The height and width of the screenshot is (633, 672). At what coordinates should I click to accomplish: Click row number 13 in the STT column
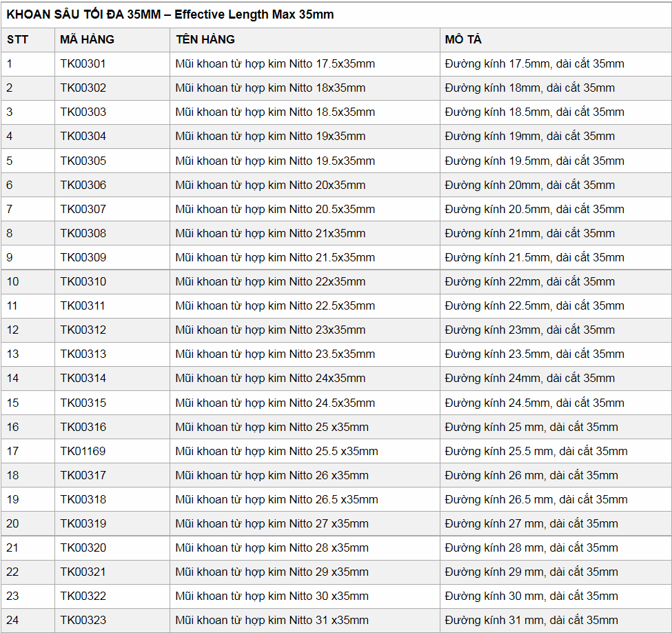pos(13,354)
